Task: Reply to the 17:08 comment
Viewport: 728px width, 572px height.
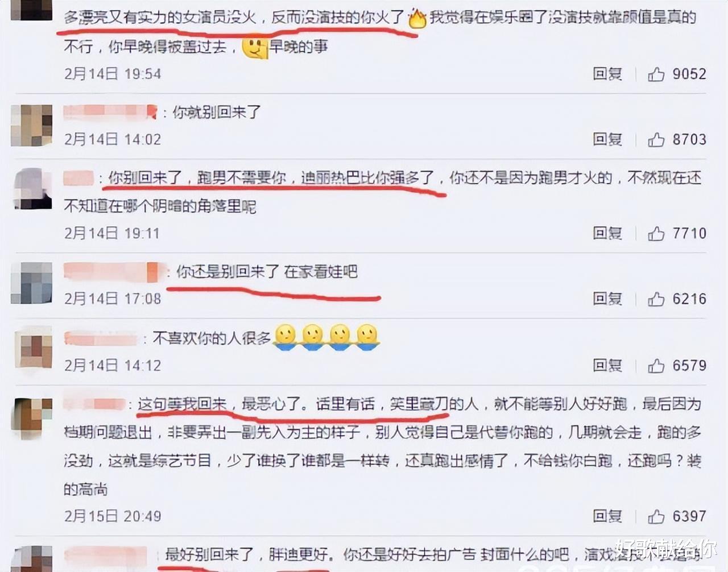Action: coord(607,299)
